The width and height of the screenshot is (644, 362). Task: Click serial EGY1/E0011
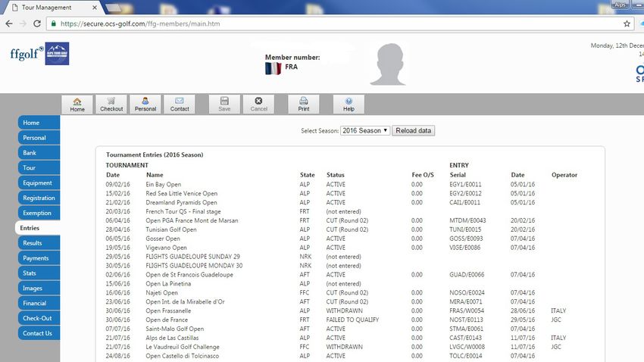click(465, 184)
